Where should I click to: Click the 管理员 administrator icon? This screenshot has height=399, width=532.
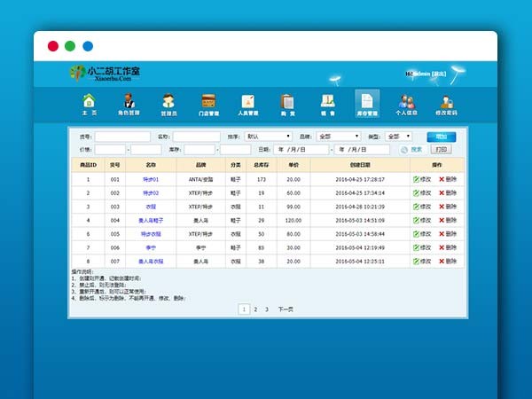[168, 104]
